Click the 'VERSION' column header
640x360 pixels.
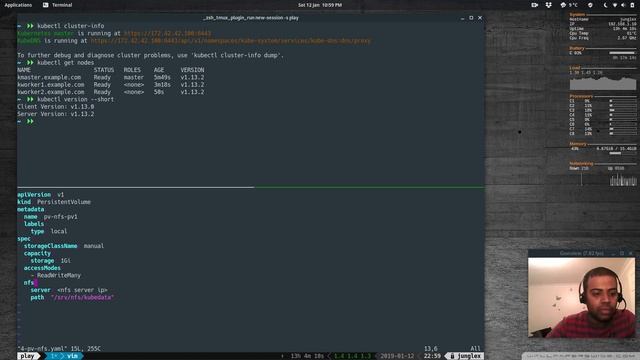(192, 70)
